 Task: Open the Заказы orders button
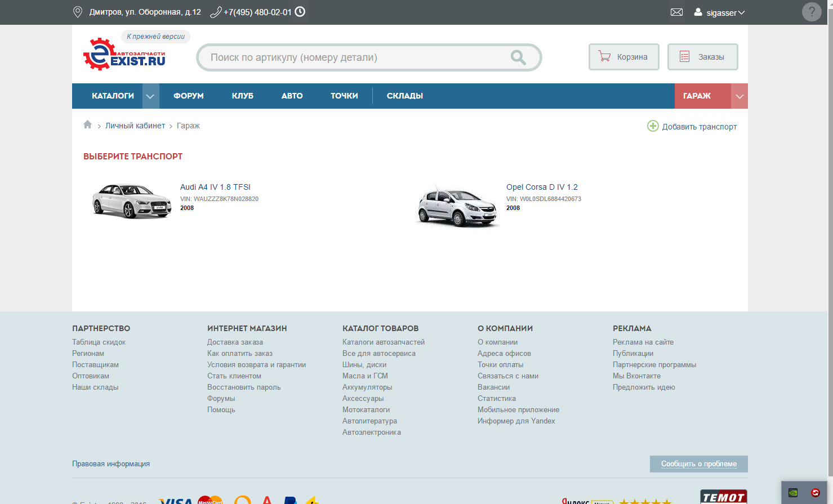coord(703,57)
